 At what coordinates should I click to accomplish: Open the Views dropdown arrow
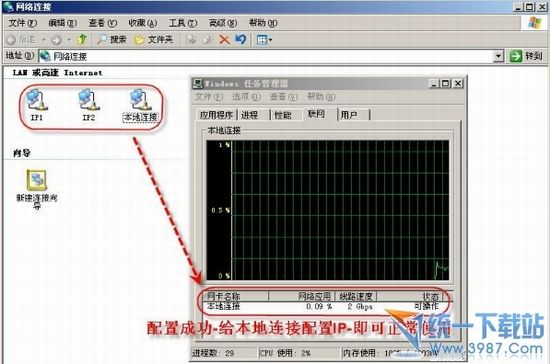270,40
